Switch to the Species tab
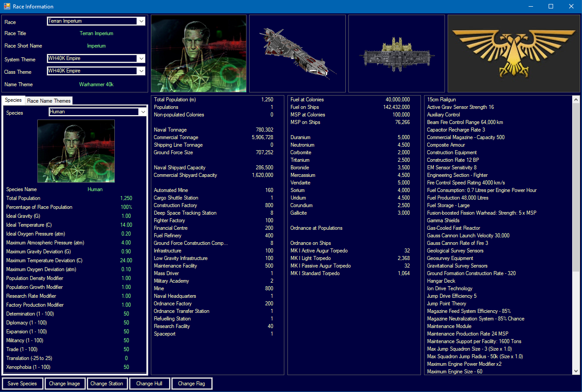Viewport: 582px width, 392px height. click(13, 100)
